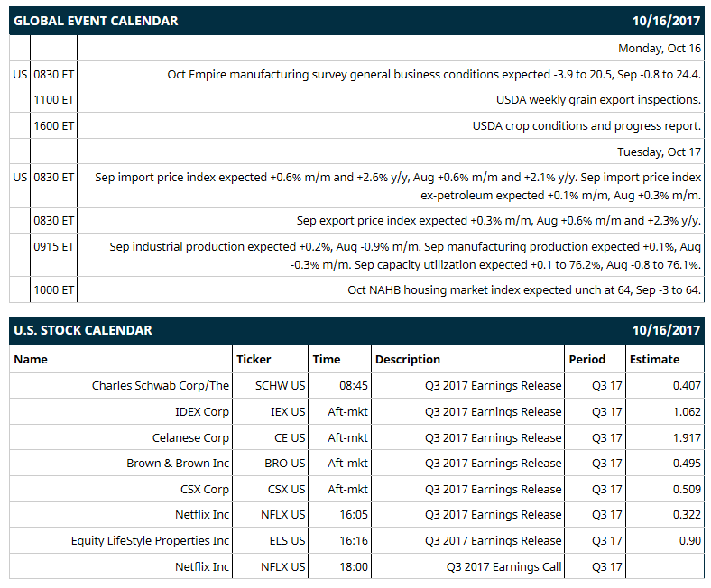Select the Name column header

[x=31, y=360]
